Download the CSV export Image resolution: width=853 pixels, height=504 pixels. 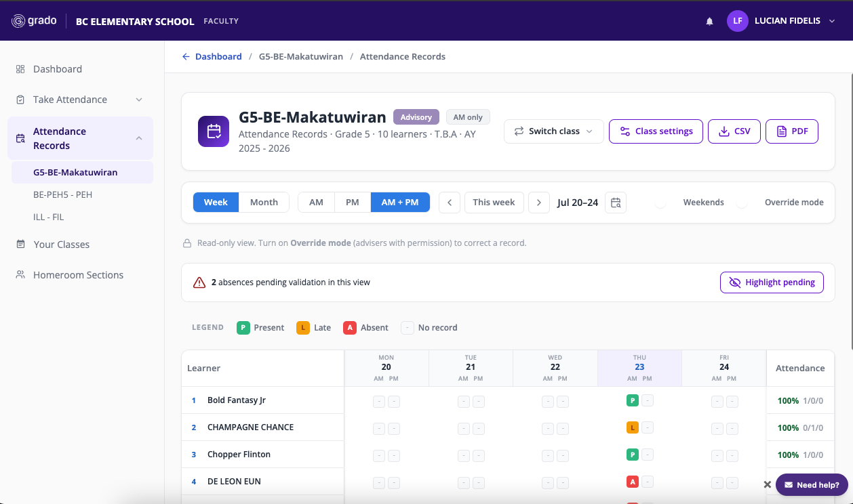(734, 131)
